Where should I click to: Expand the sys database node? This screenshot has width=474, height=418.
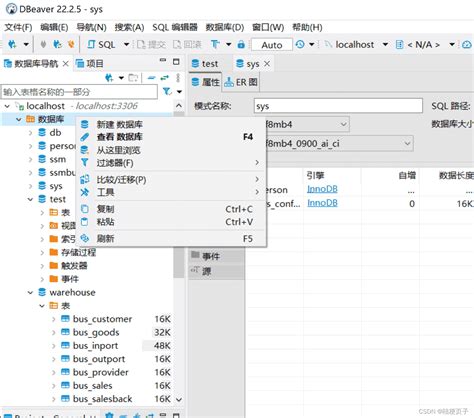coord(30,186)
